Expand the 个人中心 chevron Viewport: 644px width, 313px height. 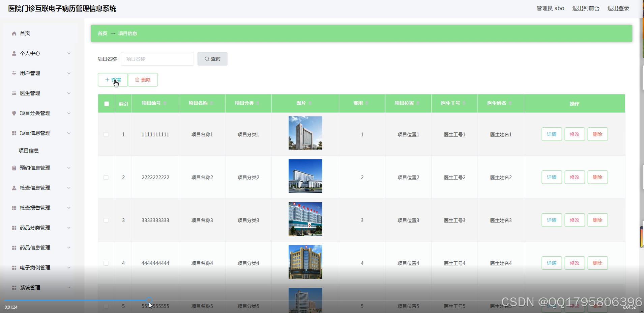coord(69,53)
